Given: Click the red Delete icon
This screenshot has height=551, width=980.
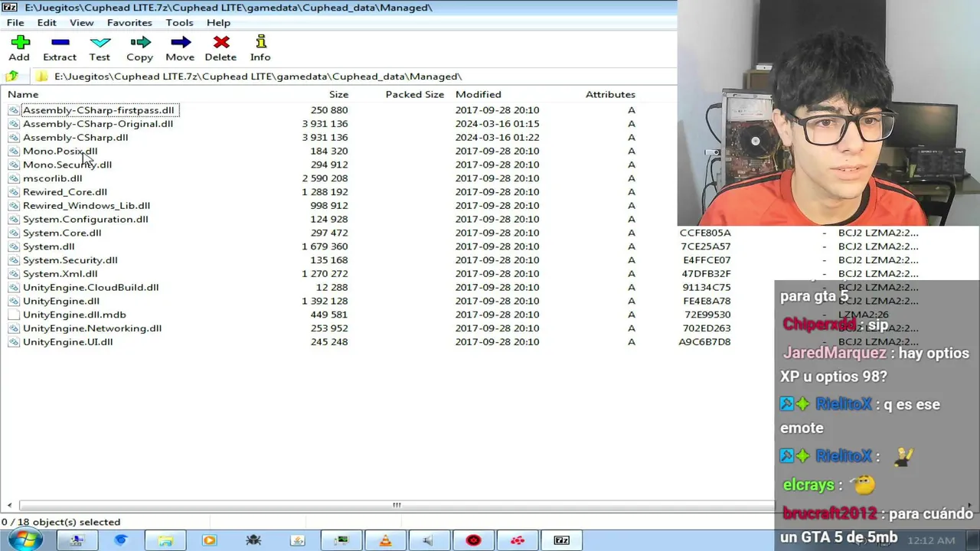Looking at the screenshot, I should pos(221,42).
